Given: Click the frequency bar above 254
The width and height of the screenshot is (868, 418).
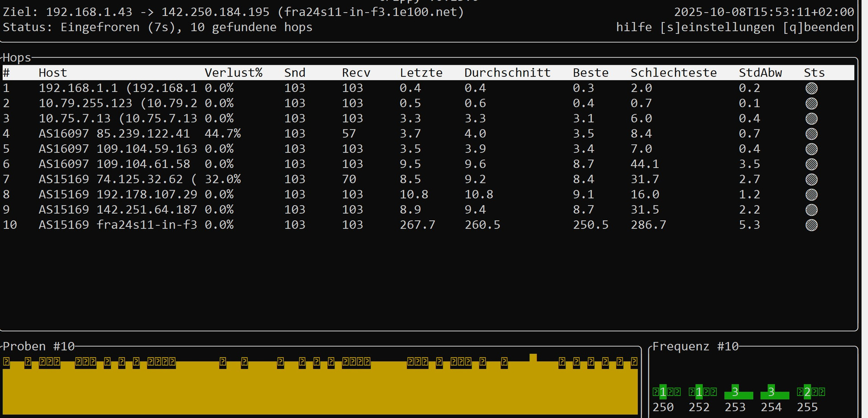Looking at the screenshot, I should (775, 392).
